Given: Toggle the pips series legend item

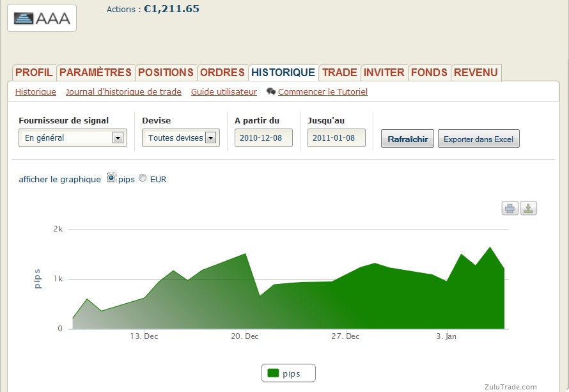Looking at the screenshot, I should 288,373.
